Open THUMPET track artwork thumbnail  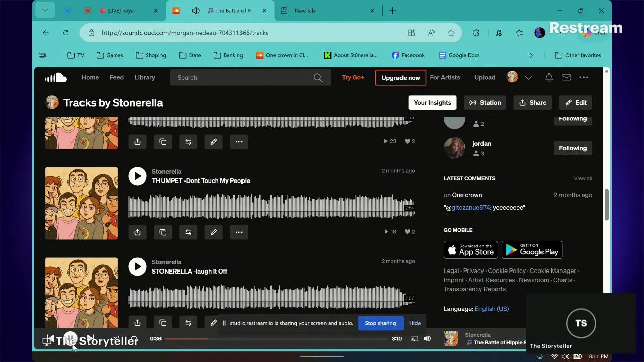click(82, 203)
